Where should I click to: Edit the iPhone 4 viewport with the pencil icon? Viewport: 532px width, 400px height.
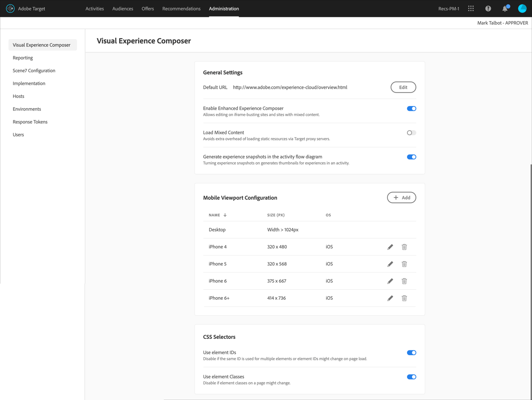[390, 247]
